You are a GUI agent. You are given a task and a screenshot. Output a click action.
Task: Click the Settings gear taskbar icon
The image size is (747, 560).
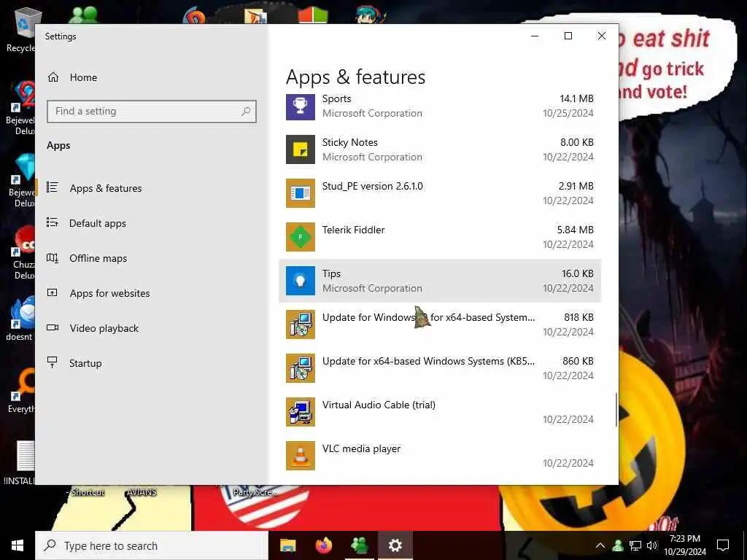(395, 545)
